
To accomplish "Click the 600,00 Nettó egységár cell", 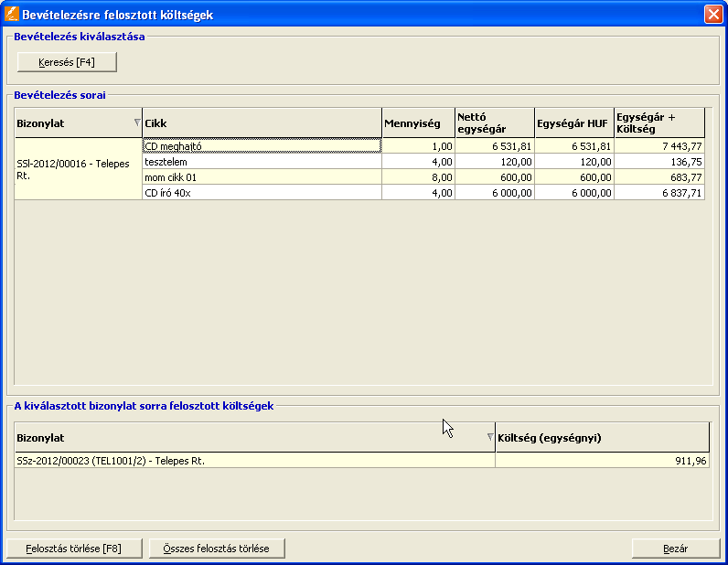I will (x=495, y=177).
